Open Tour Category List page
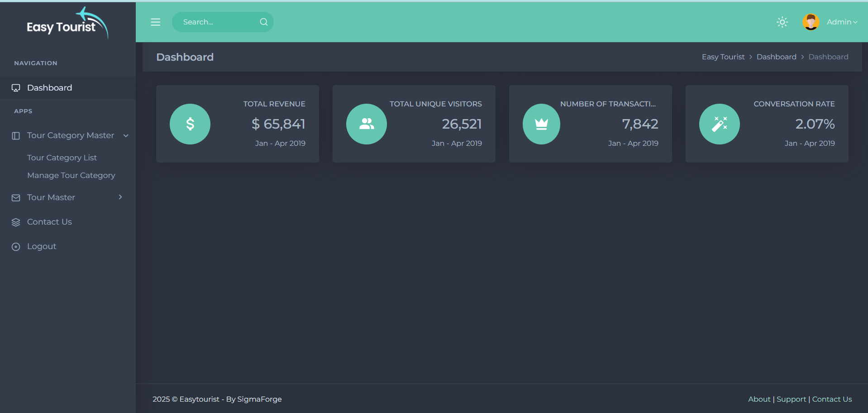 (x=62, y=157)
